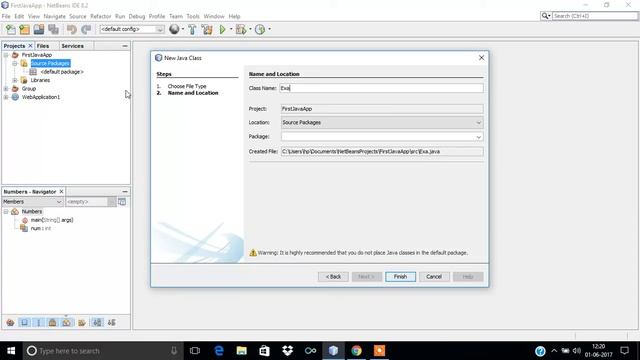Click the Debug Project toolbar icon

pos(241,29)
